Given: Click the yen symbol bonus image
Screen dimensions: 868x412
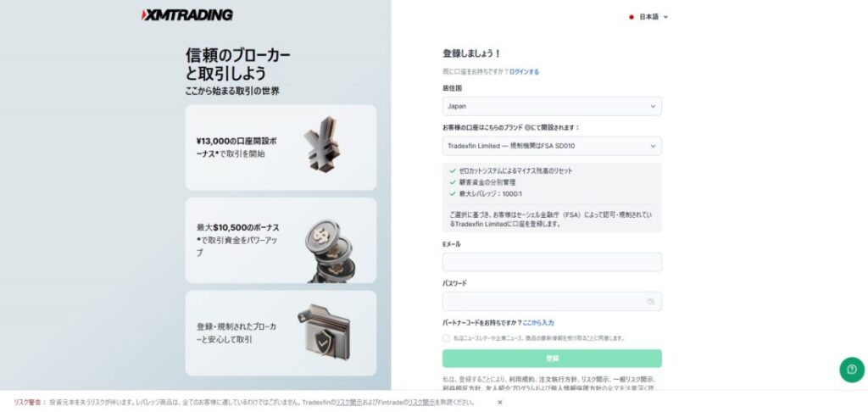Looking at the screenshot, I should click(x=323, y=144).
